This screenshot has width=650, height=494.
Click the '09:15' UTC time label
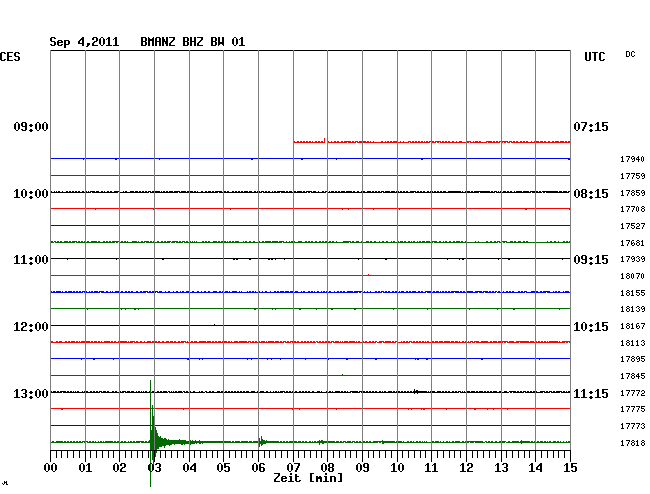pos(591,260)
